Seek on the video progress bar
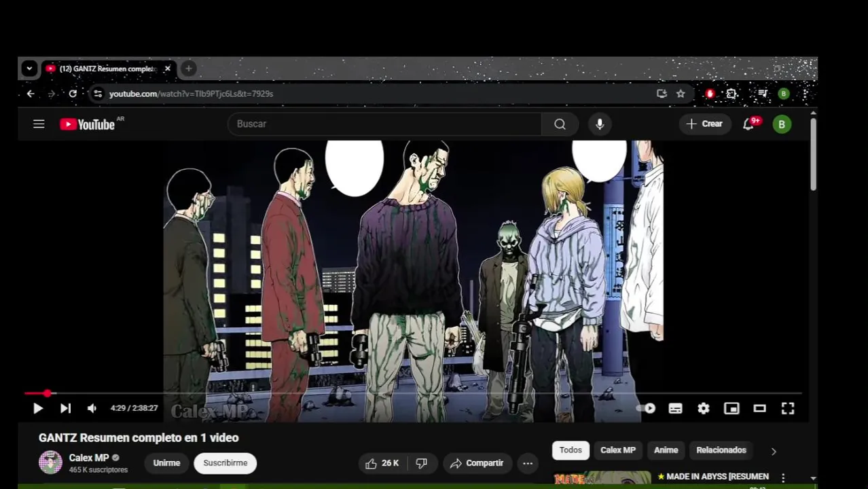868x489 pixels. point(413,393)
